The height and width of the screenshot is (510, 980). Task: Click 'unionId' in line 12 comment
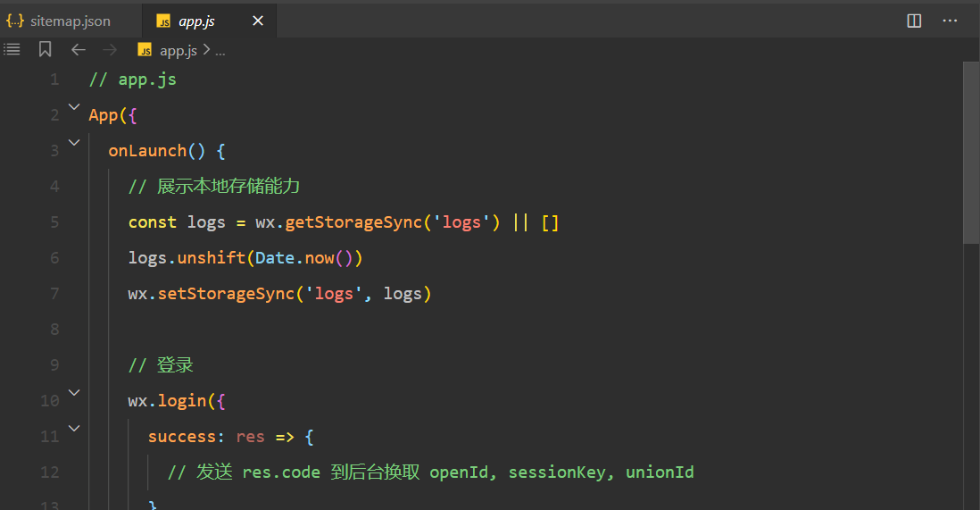point(660,472)
